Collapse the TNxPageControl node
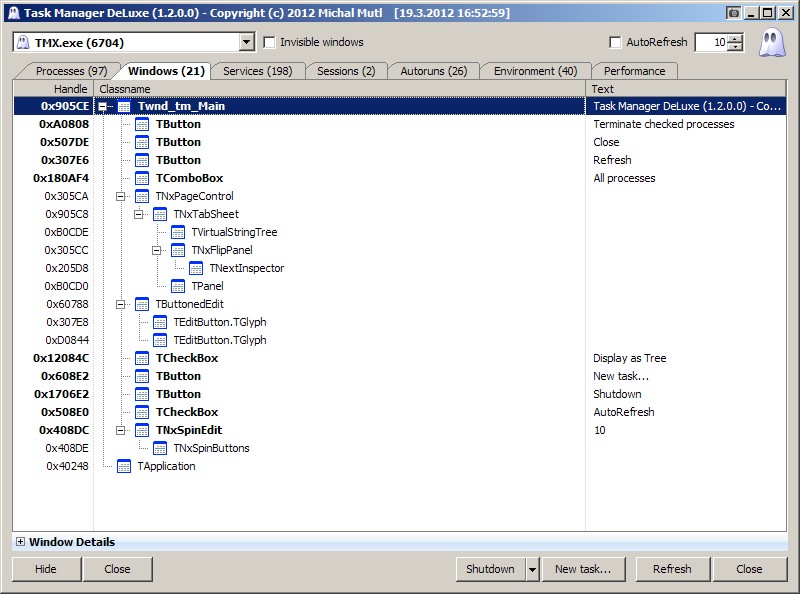 [x=120, y=196]
